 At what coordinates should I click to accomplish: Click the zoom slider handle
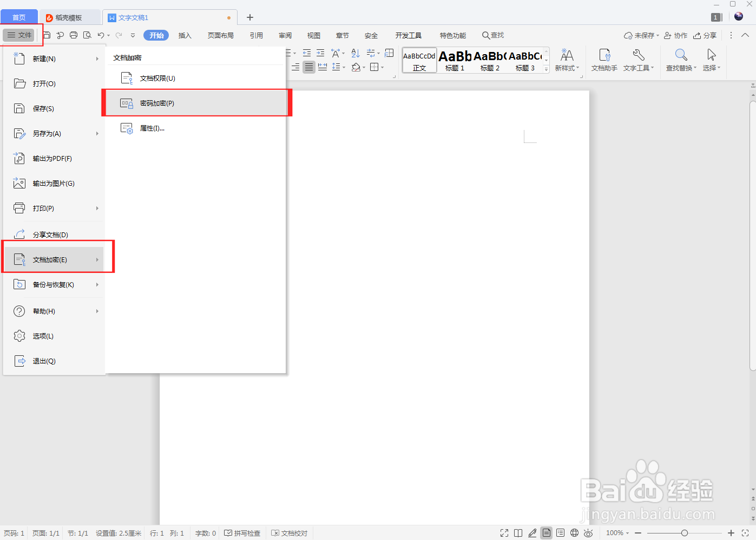pos(685,534)
